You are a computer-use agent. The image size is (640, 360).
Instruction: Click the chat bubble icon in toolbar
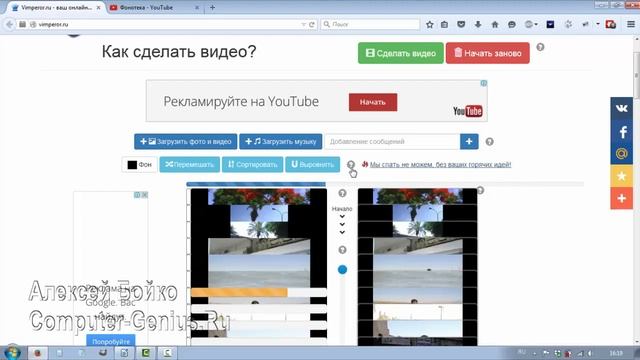pyautogui.click(x=511, y=24)
